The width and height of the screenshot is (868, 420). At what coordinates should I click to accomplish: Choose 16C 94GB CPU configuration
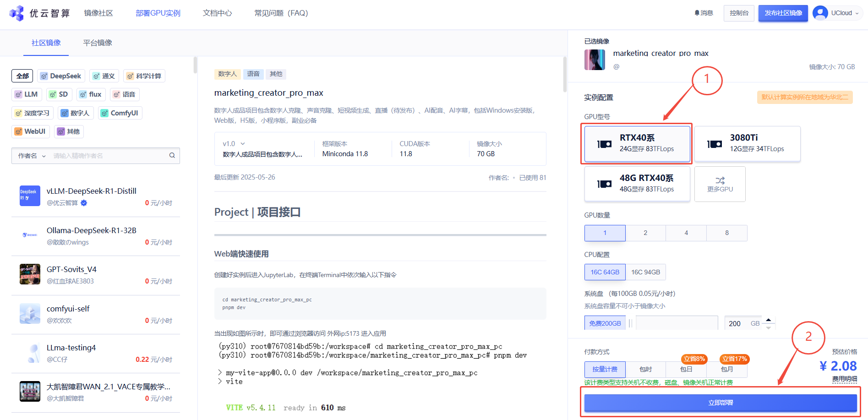pos(646,272)
